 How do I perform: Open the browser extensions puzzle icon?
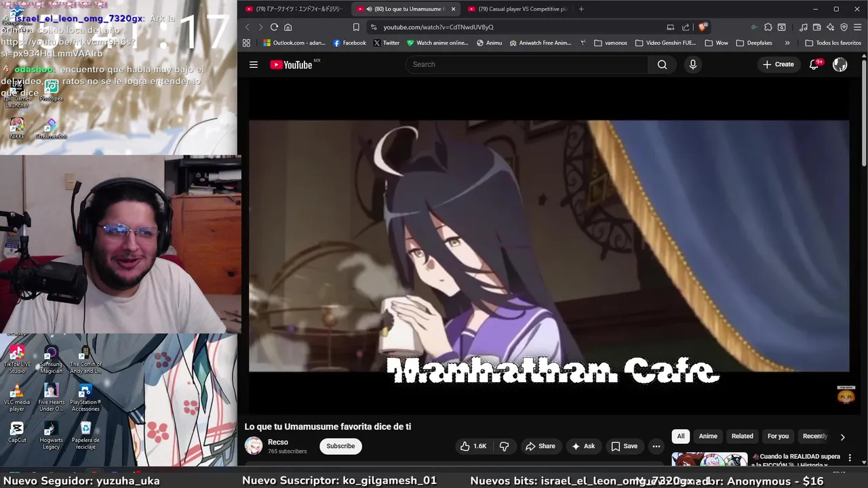768,27
